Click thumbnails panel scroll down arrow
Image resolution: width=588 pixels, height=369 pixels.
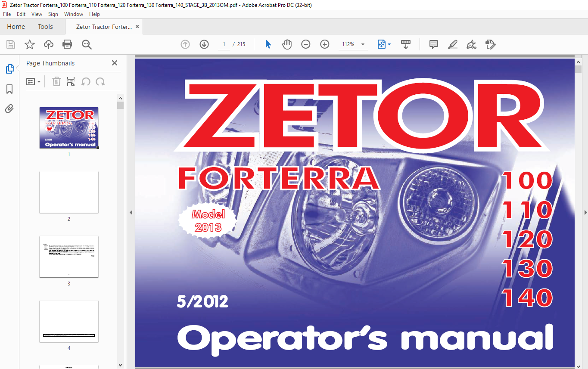pyautogui.click(x=121, y=365)
